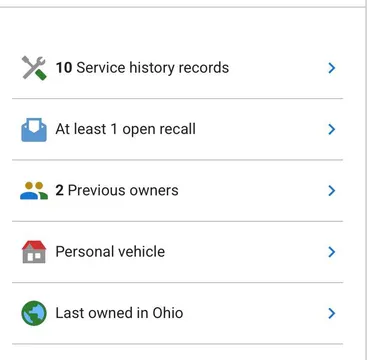Select the Last owned in Ohio label
This screenshot has height=360, width=376.
click(x=119, y=313)
